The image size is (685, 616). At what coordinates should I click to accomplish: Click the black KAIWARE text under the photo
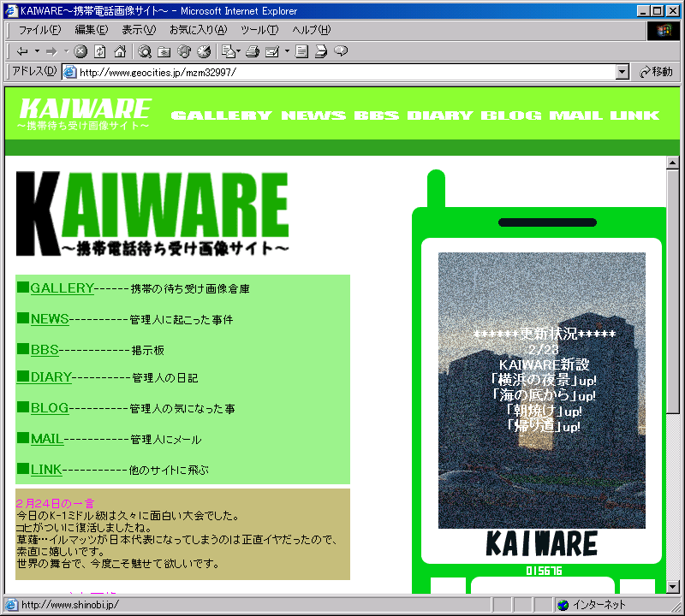point(542,543)
